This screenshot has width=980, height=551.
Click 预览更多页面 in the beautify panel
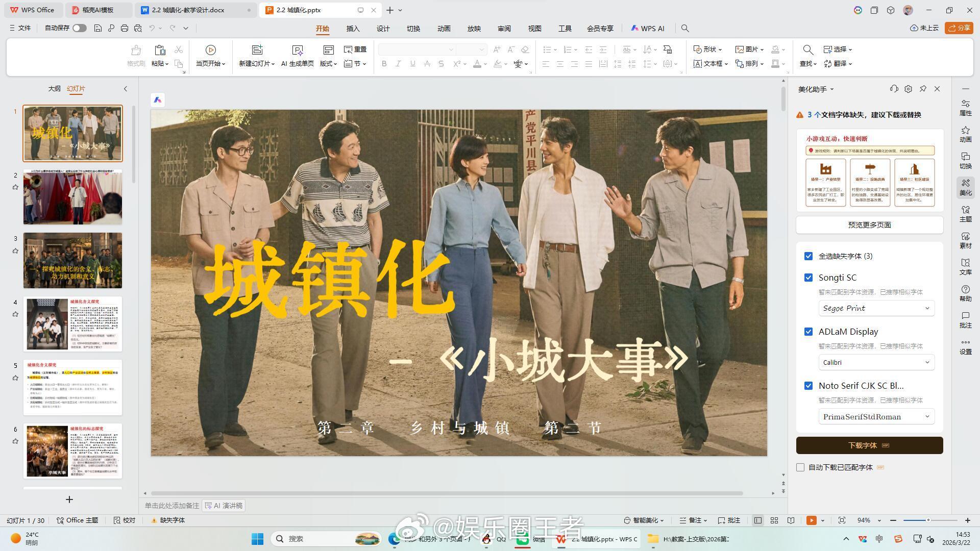point(869,224)
